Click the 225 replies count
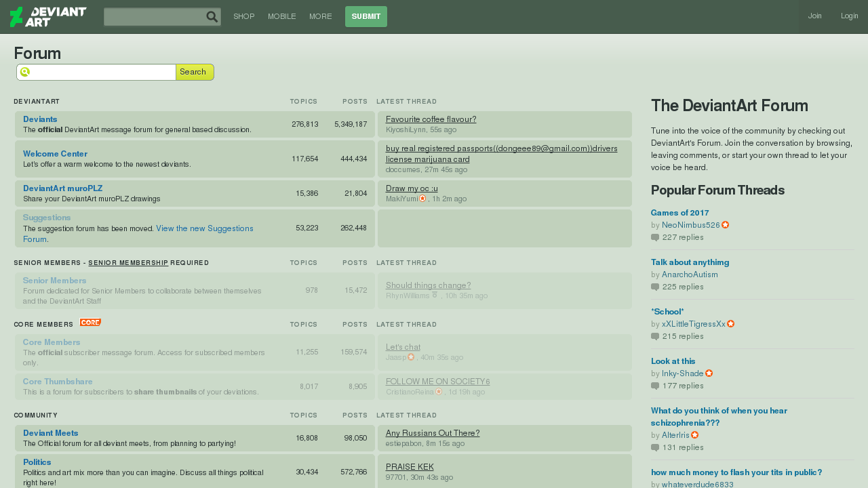The image size is (868, 488). pos(683,287)
